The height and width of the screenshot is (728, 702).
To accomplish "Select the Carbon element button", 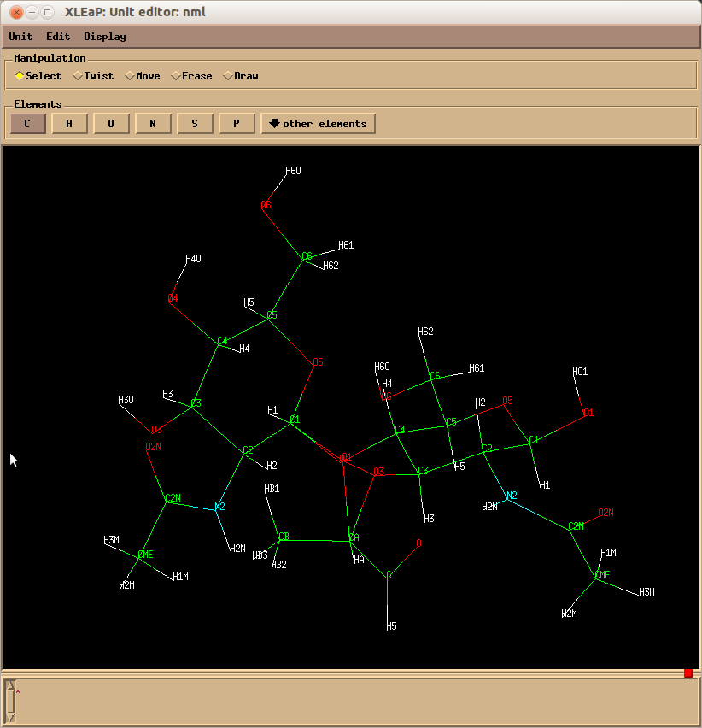I will 27,124.
